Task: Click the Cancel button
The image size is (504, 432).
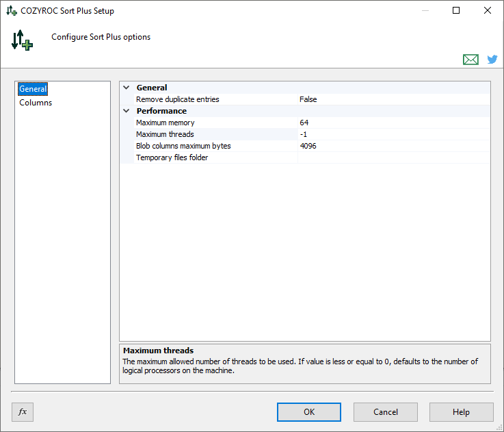Action: click(386, 412)
